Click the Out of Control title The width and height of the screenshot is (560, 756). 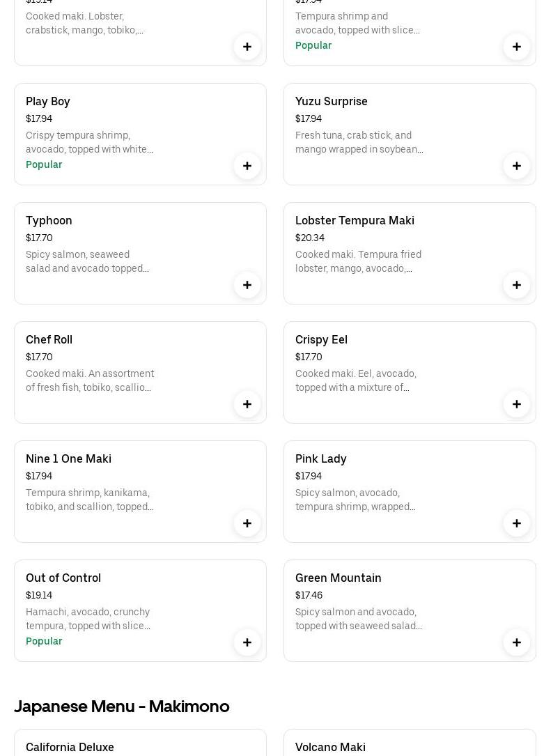[63, 578]
